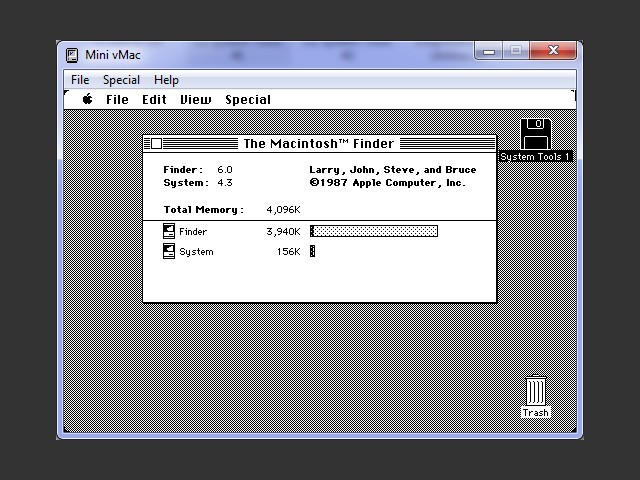Click the 'Trash' label under the can

[536, 413]
